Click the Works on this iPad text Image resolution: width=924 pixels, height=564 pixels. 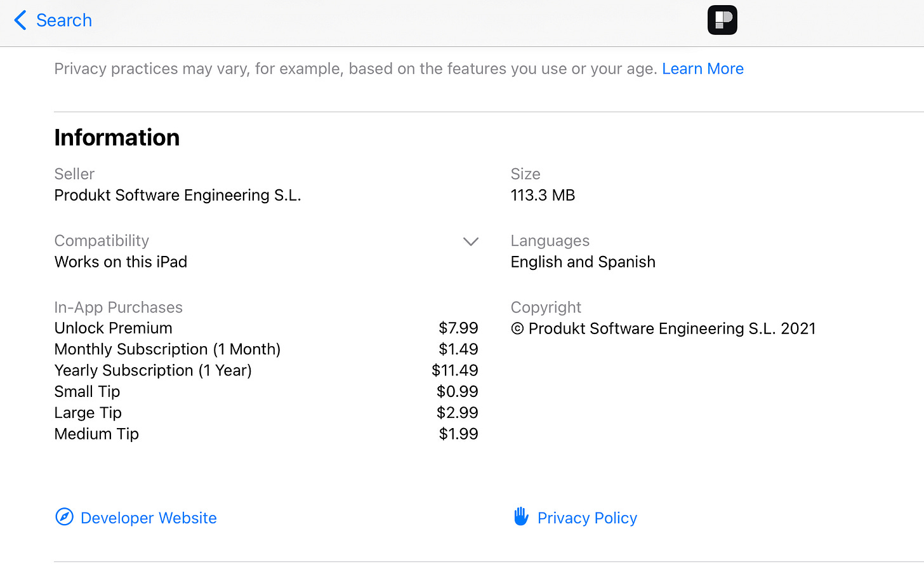[x=121, y=262]
